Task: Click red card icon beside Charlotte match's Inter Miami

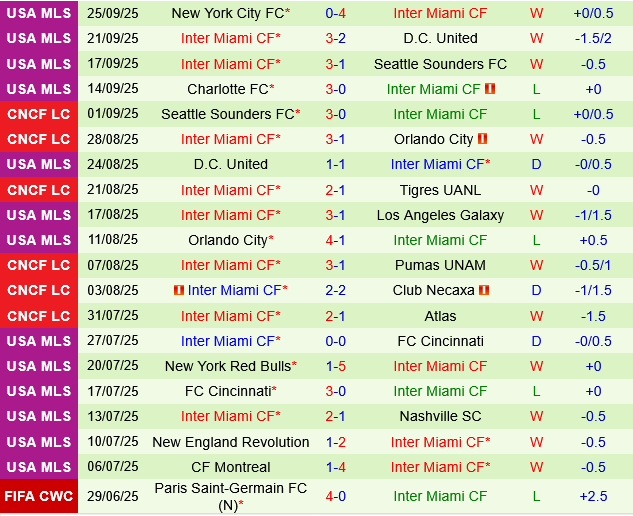Action: (490, 89)
